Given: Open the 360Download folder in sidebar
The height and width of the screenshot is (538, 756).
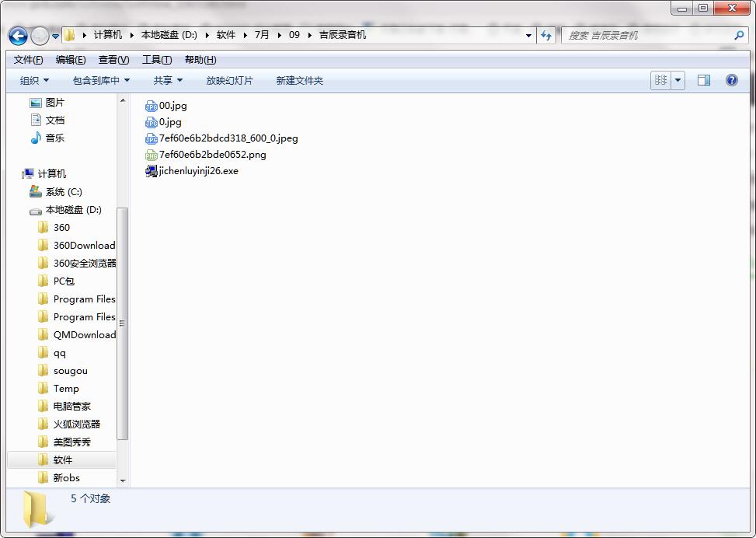Looking at the screenshot, I should [x=76, y=246].
